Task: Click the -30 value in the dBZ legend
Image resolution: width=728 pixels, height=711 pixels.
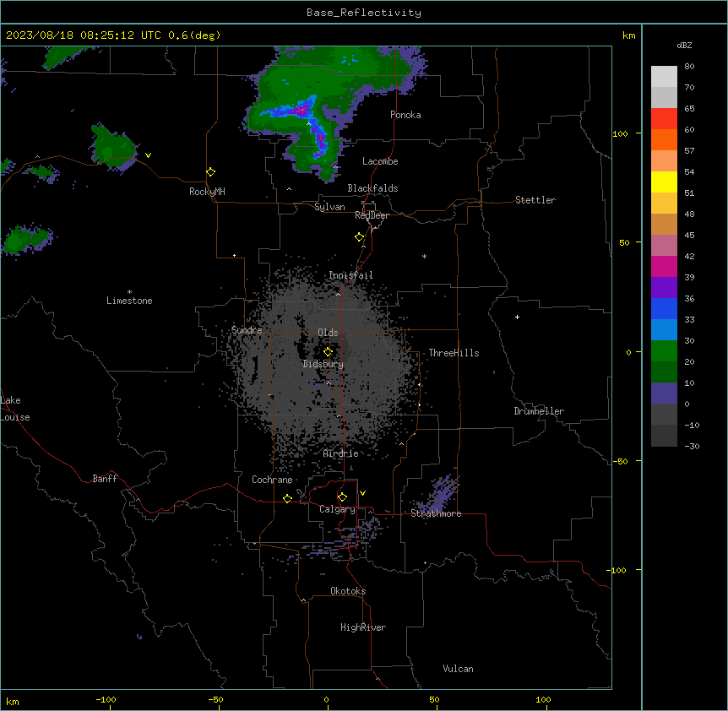Action: pyautogui.click(x=692, y=447)
